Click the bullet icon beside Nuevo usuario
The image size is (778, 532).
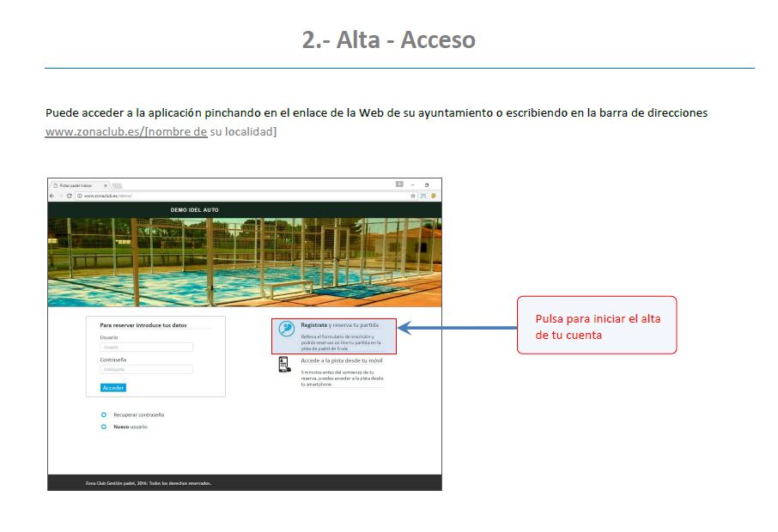pyautogui.click(x=104, y=426)
